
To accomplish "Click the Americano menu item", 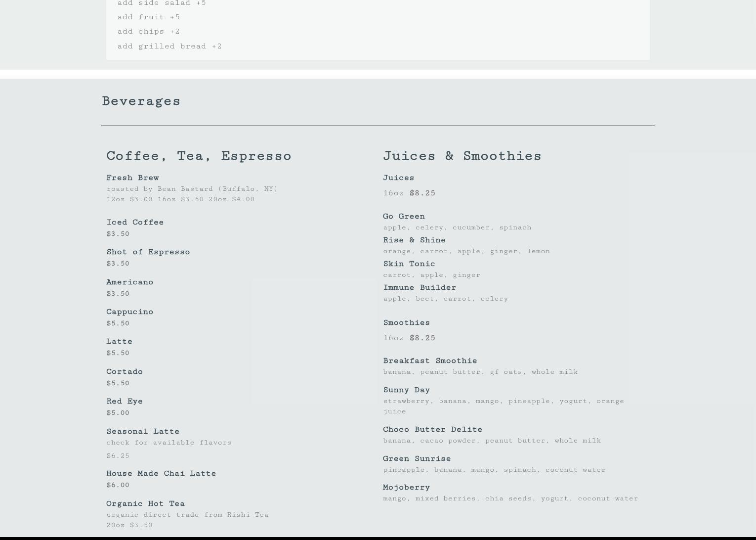I will click(129, 282).
